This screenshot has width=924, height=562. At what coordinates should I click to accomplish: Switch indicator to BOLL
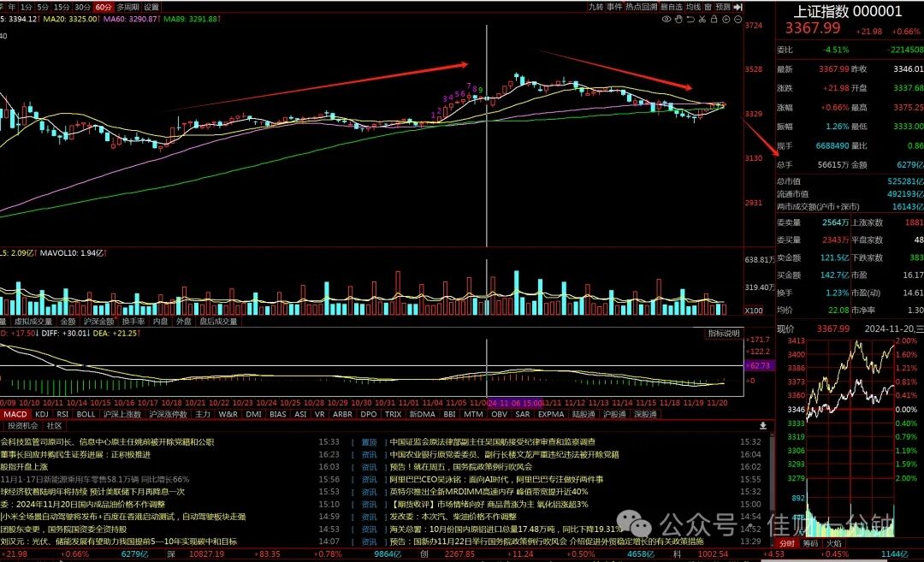click(86, 414)
